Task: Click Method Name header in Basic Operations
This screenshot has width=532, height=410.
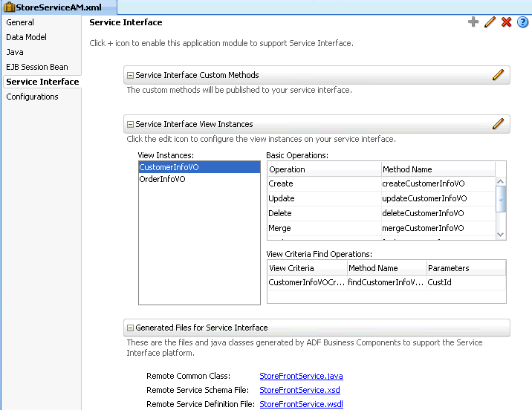Action: 438,169
